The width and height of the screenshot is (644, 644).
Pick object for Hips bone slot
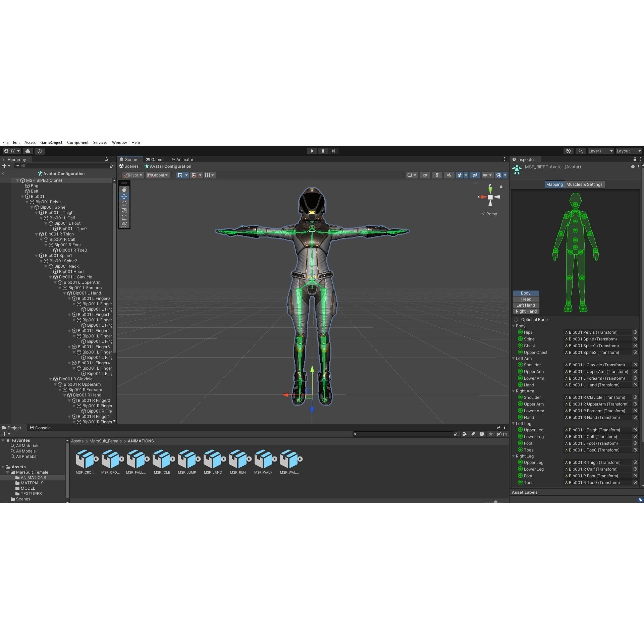pos(635,332)
